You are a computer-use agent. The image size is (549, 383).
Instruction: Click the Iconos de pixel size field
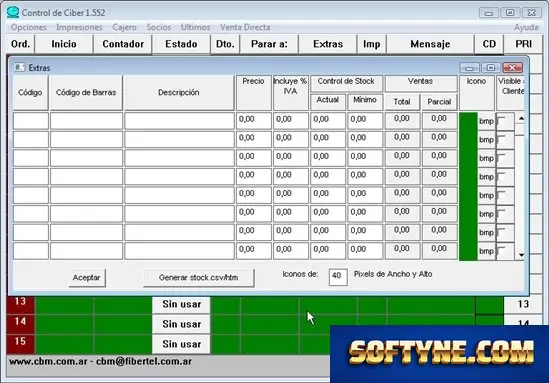click(338, 276)
